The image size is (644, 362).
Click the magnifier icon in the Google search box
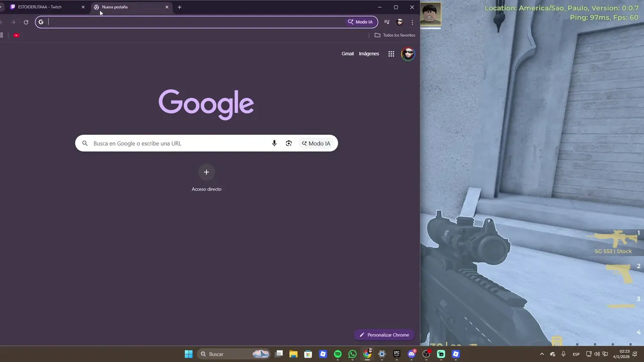(85, 143)
